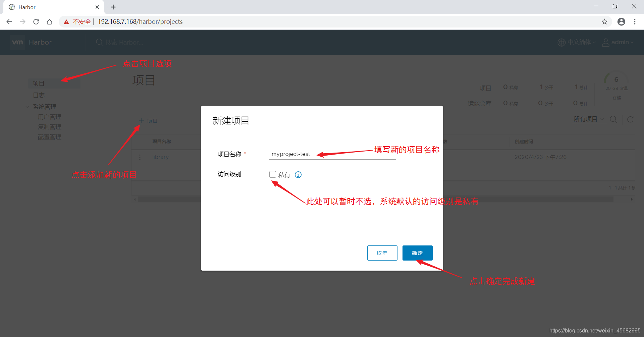Click the project list search icon
Image resolution: width=644 pixels, height=337 pixels.
(613, 119)
